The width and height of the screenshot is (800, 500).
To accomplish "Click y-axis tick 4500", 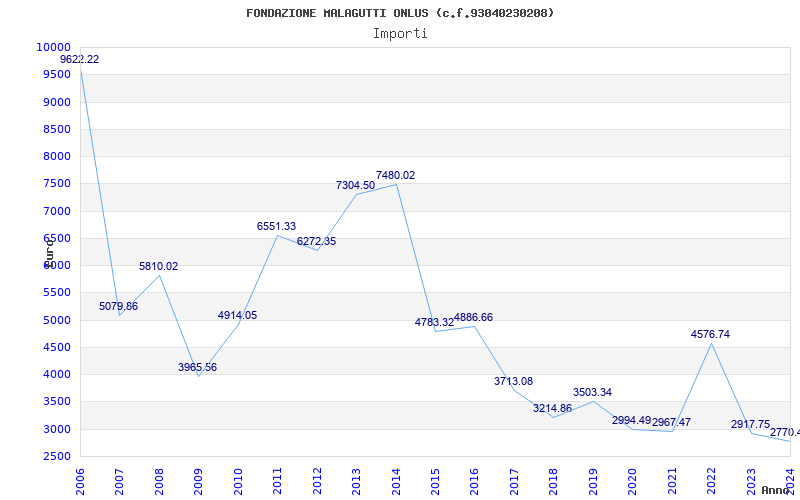I will [x=57, y=347].
